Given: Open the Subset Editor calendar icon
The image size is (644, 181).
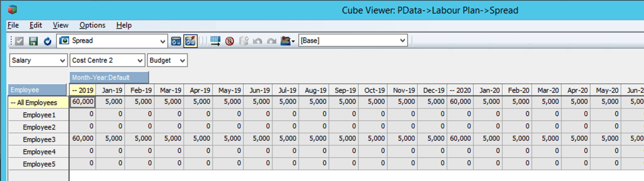Looking at the screenshot, I should click(176, 41).
